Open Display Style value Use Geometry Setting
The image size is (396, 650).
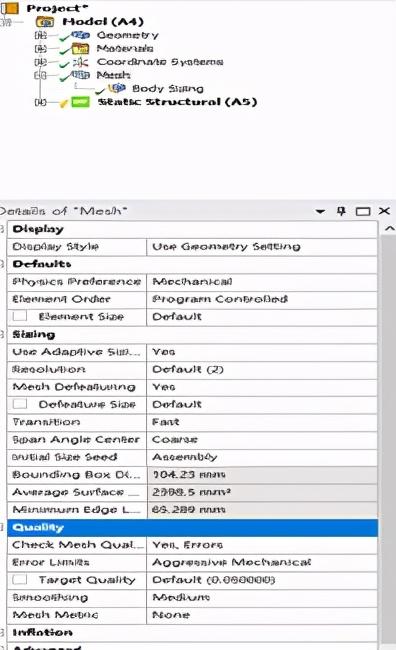tap(262, 247)
